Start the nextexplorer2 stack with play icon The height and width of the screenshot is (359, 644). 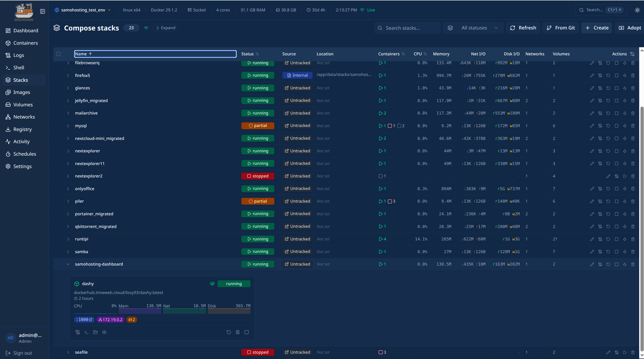(625, 176)
